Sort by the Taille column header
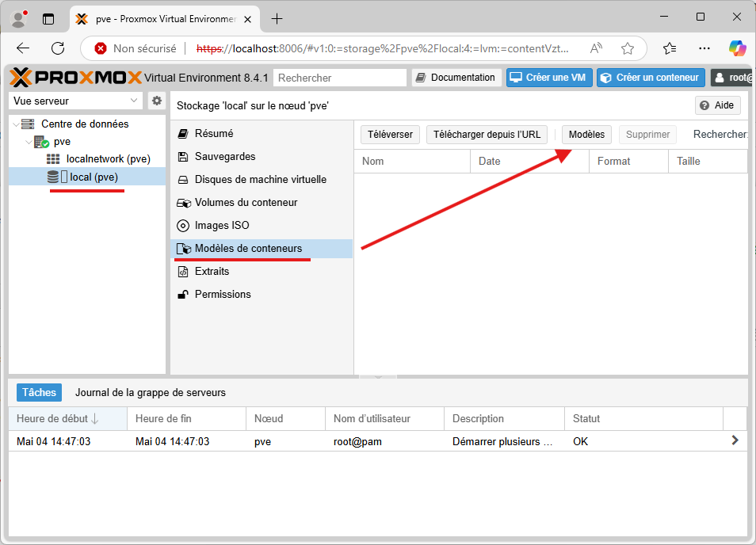 (708, 162)
